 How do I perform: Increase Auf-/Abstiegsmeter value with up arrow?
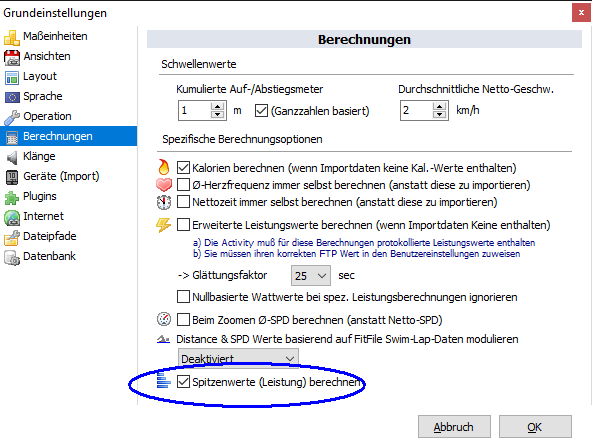217,106
